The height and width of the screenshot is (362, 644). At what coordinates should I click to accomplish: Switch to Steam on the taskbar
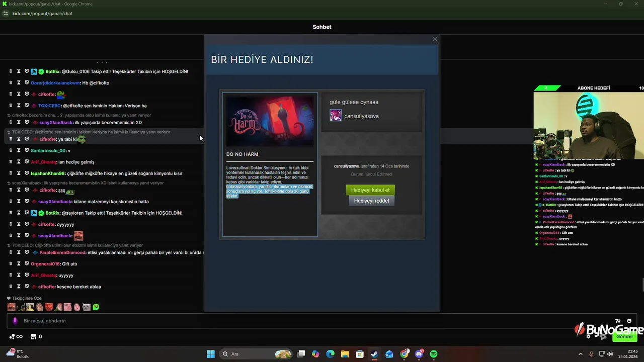click(374, 354)
